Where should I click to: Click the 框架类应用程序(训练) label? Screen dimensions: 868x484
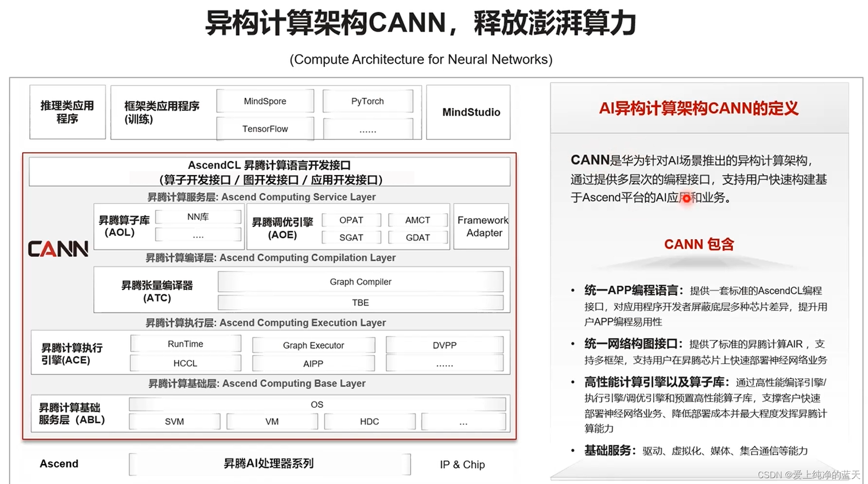click(162, 112)
